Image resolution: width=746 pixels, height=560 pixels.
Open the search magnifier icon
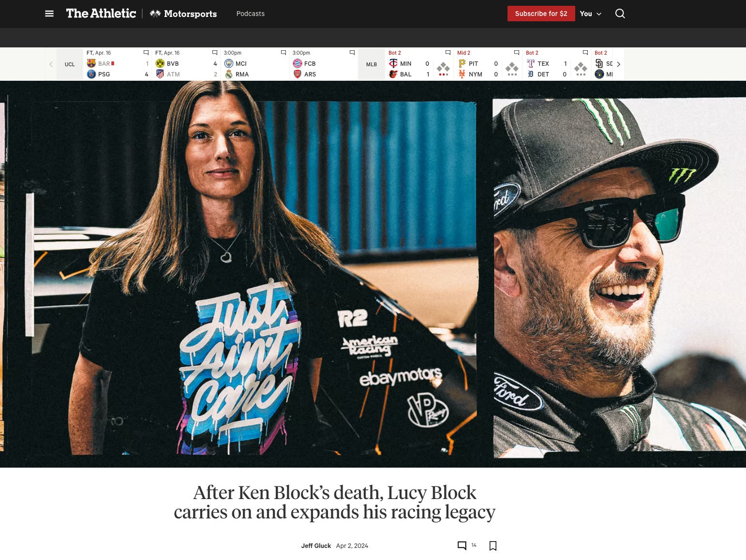620,14
